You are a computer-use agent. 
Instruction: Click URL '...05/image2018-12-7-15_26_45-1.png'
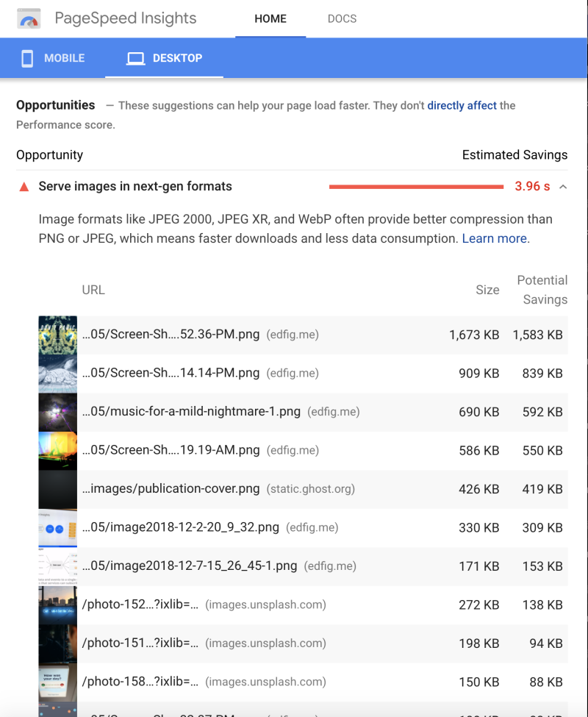[190, 566]
